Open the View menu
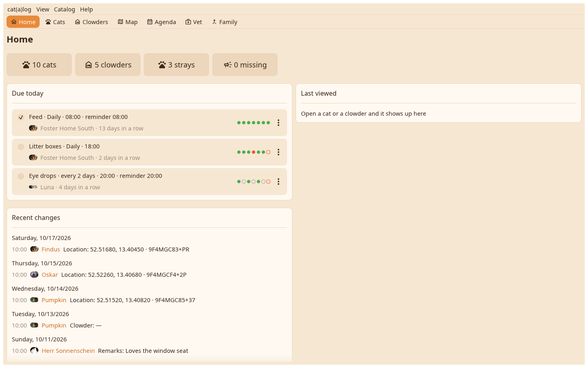Viewport: 588px width, 368px height. pyautogui.click(x=42, y=9)
